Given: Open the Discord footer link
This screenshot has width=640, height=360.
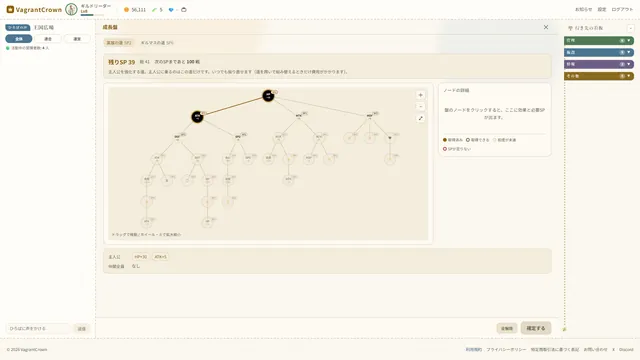Looking at the screenshot, I should [626, 349].
